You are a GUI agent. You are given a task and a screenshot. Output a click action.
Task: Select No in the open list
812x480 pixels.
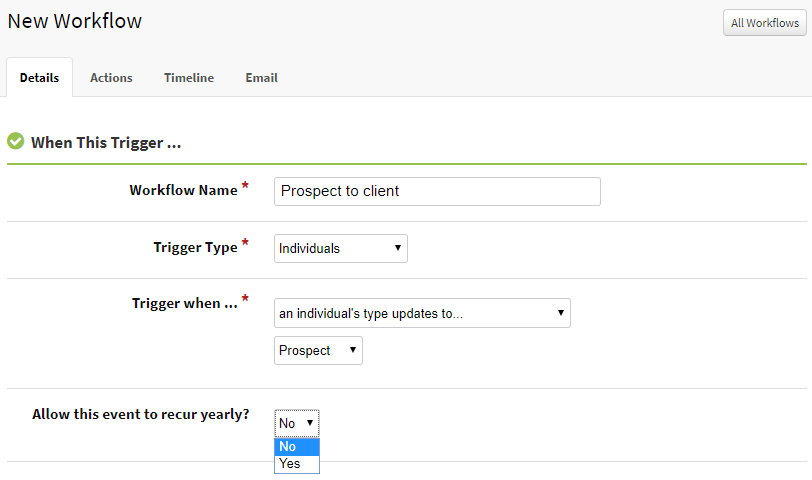pos(297,446)
